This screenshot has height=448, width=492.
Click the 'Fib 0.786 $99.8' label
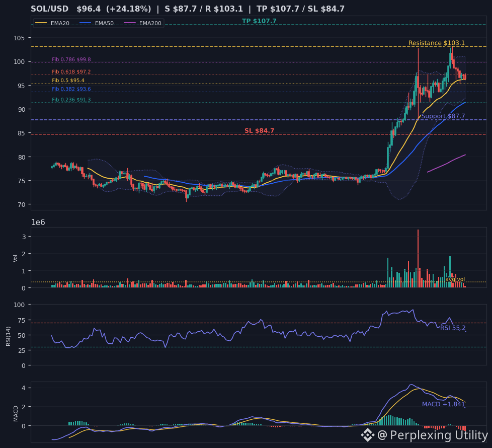71,59
